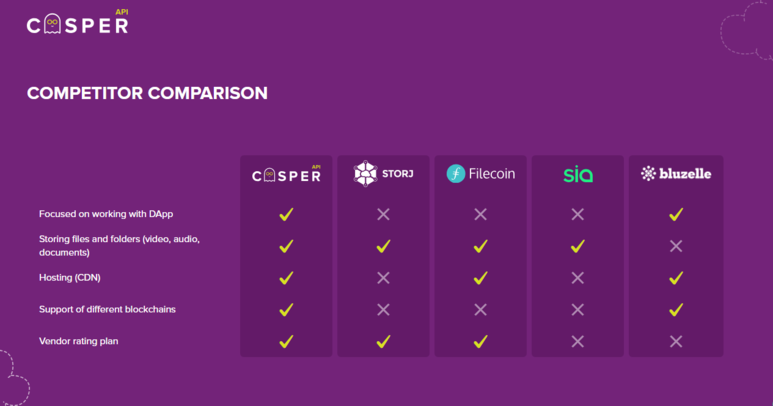This screenshot has height=406, width=773.
Task: Click the Bluzelle logo
Action: [x=675, y=174]
